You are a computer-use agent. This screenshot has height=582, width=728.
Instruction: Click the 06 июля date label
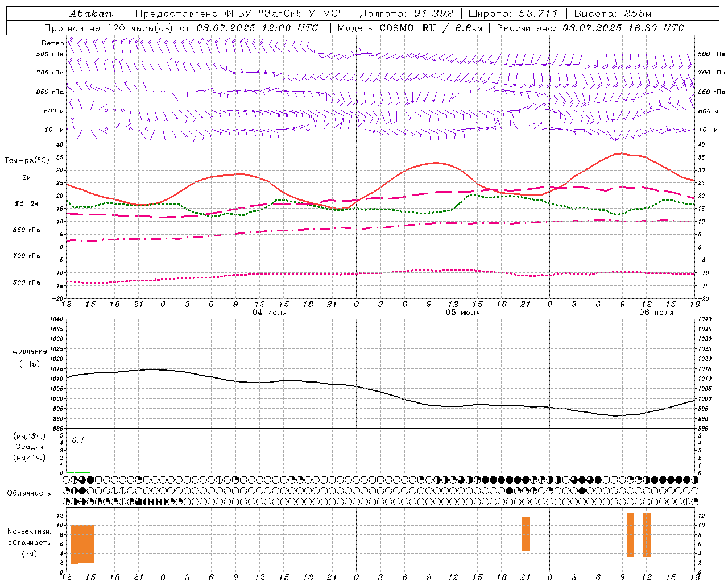[x=656, y=313]
